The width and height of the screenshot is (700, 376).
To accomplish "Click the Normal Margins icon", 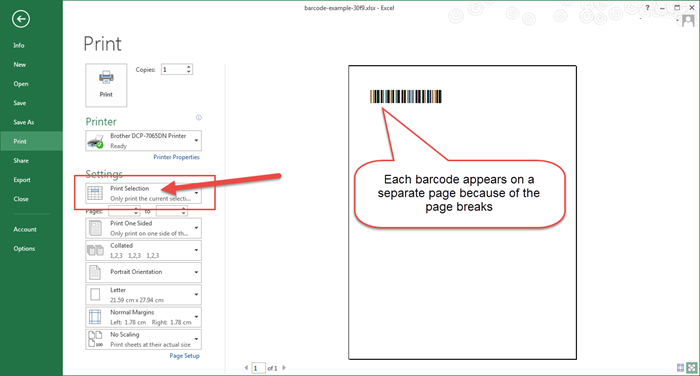I will coord(95,317).
